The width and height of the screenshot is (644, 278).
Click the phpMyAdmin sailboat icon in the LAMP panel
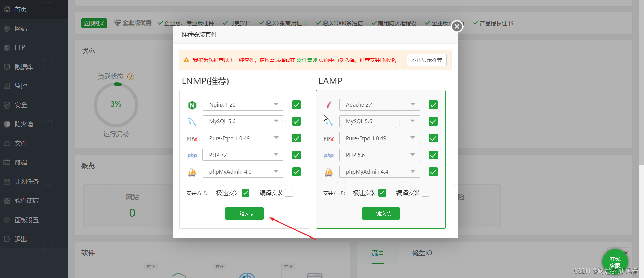pos(329,173)
